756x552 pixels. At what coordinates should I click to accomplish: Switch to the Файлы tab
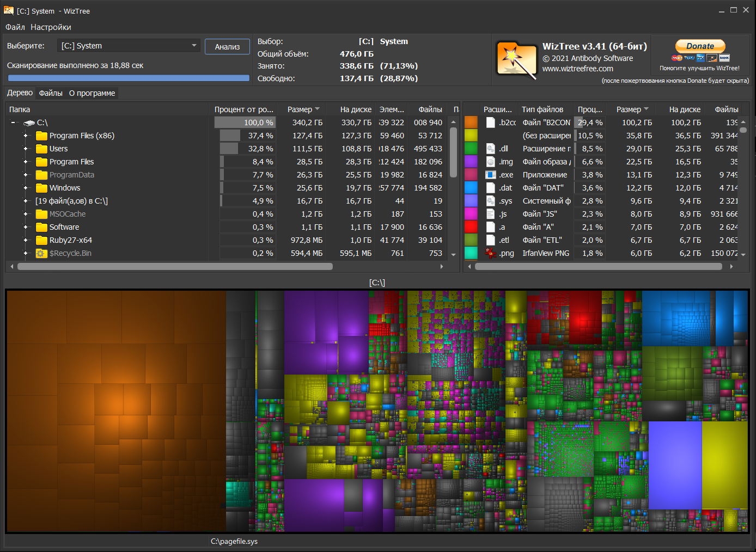tap(51, 93)
